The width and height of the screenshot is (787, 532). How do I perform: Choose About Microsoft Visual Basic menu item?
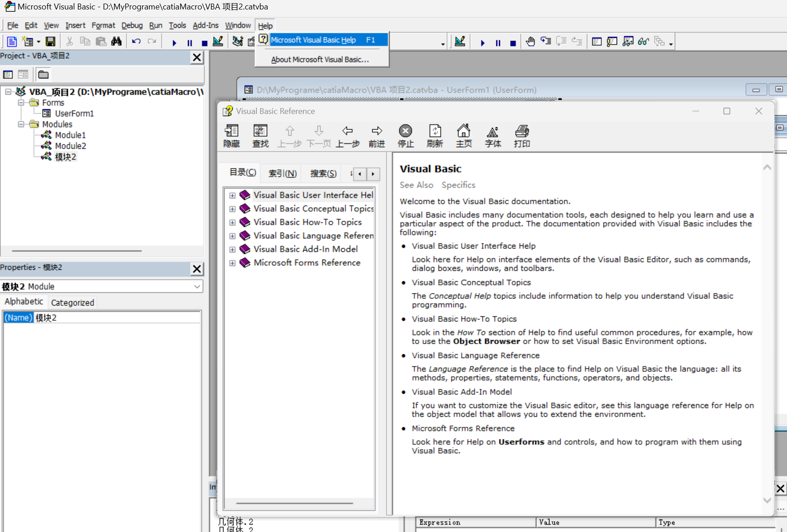coord(320,59)
